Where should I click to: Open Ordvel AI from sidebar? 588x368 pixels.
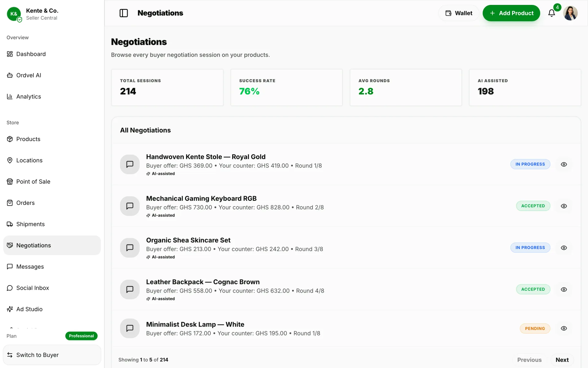point(52,75)
